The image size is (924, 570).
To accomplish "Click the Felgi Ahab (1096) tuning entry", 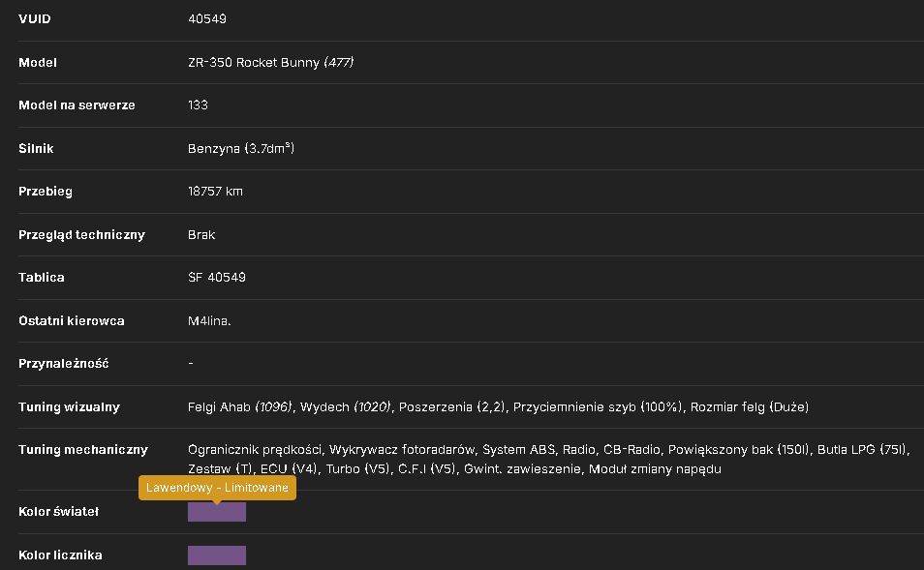I will 240,406.
